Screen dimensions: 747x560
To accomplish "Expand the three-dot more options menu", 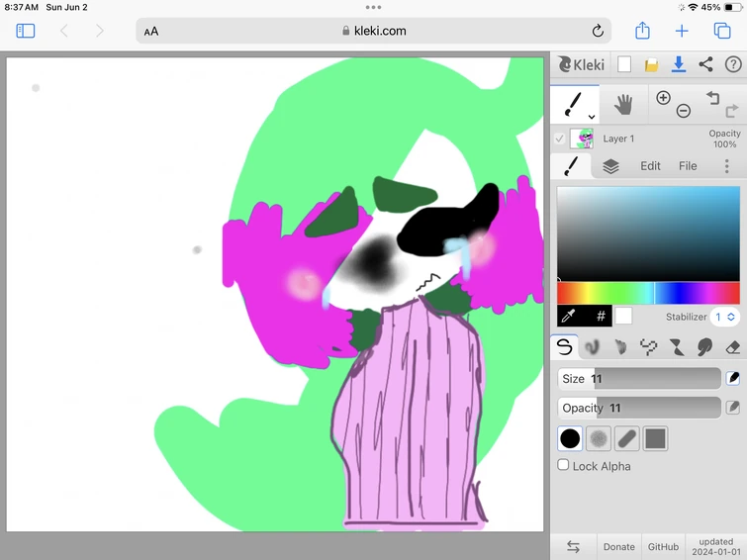I will point(726,166).
